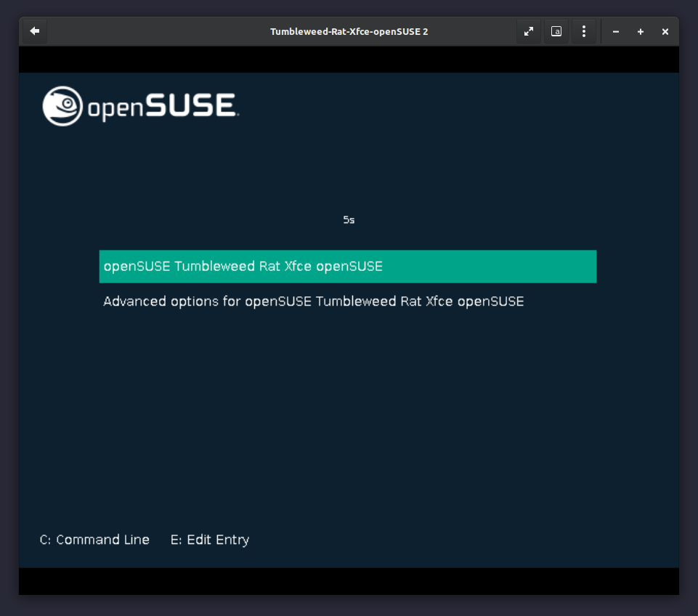Screen dimensions: 698x616
Task: Choose Advanced options for openSUSE Tumbleweed
Action: pos(313,301)
